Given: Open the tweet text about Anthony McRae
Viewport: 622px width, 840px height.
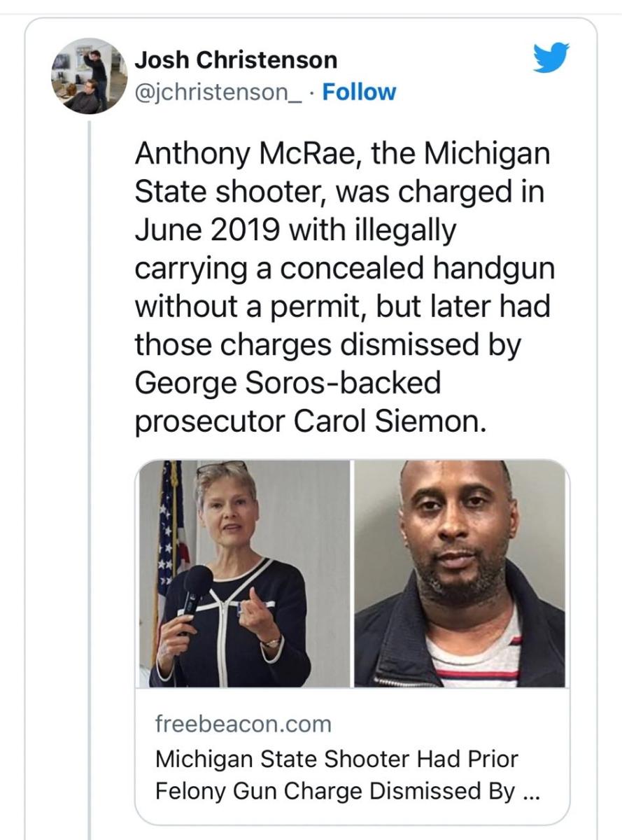Looking at the screenshot, I should pyautogui.click(x=343, y=287).
